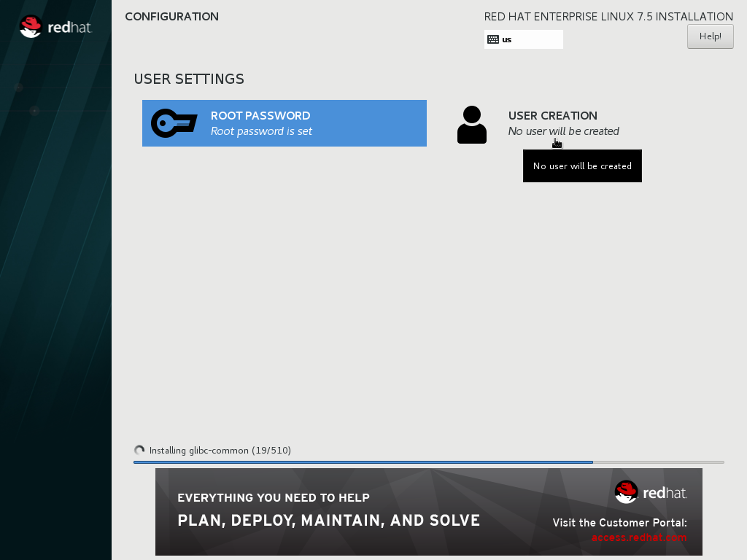Select the us keyboard layout indicator
The height and width of the screenshot is (560, 747).
click(x=524, y=39)
